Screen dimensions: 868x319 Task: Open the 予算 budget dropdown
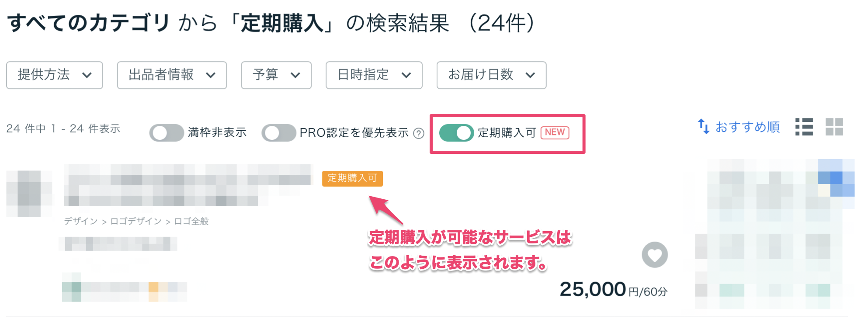(276, 75)
